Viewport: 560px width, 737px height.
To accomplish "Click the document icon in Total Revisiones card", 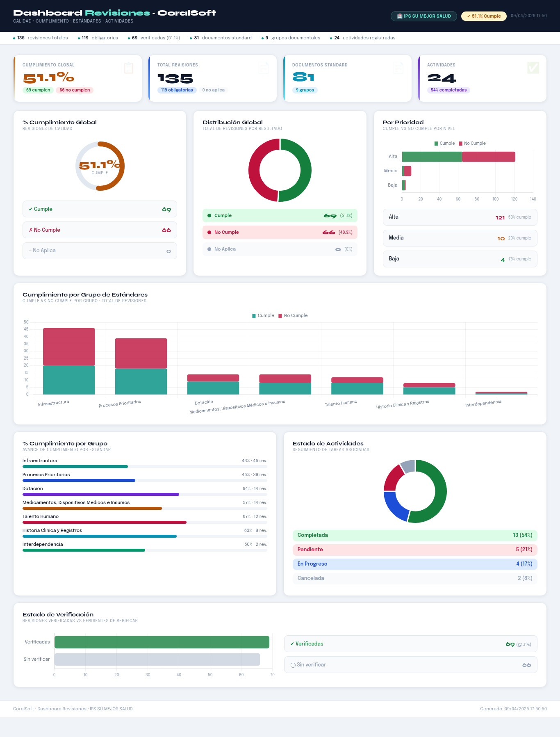I will (264, 68).
